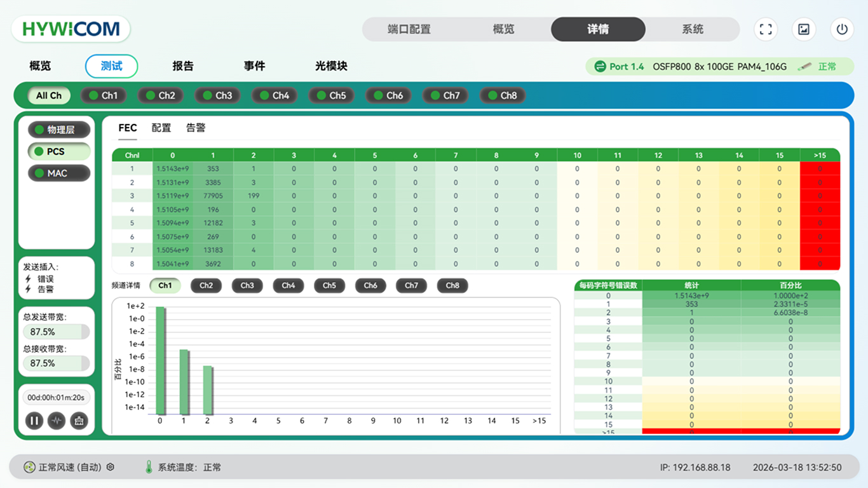
Task: Switch to the 物理层 layer
Action: click(58, 130)
